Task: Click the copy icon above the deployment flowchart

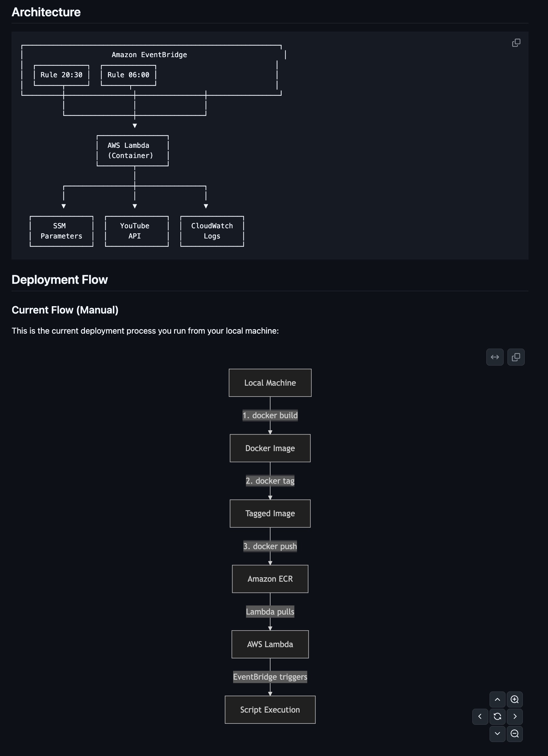Action: 516,357
